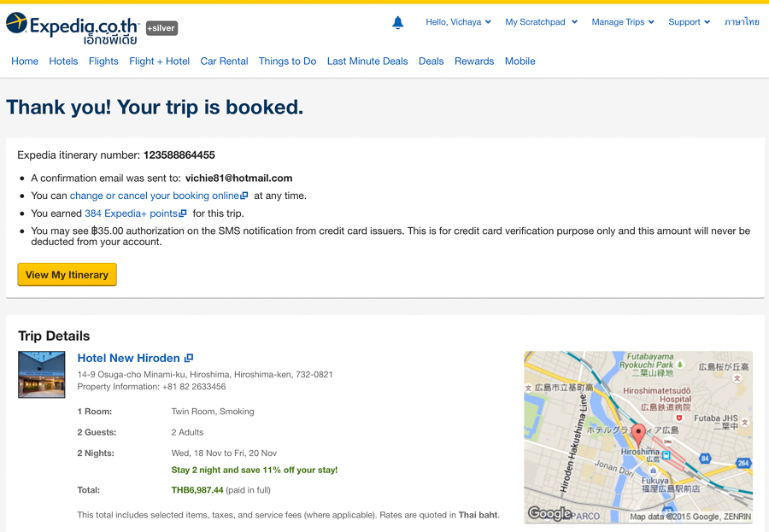Click external-link icon next to Hotel New Hiroden

point(189,358)
